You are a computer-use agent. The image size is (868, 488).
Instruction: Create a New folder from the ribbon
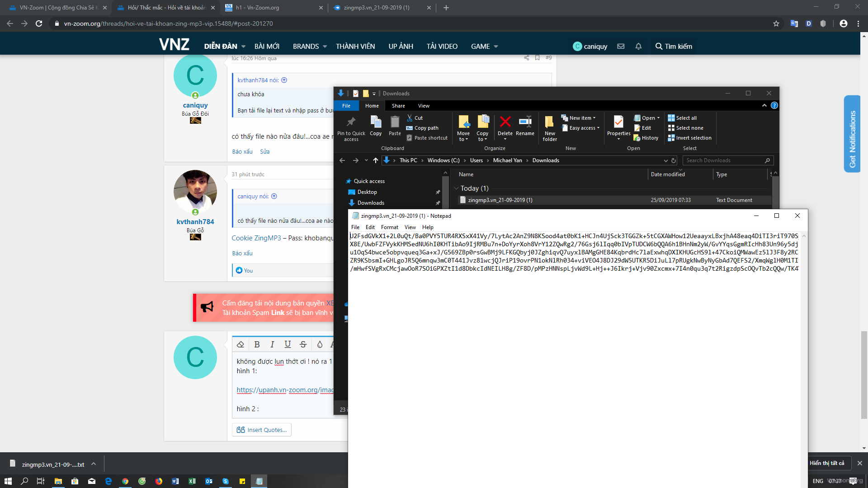(x=550, y=128)
